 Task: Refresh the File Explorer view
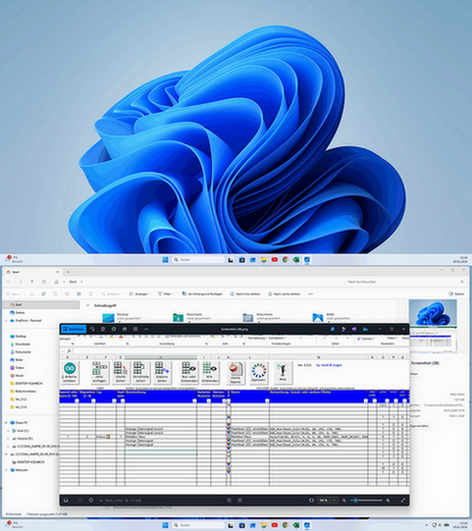(44, 281)
